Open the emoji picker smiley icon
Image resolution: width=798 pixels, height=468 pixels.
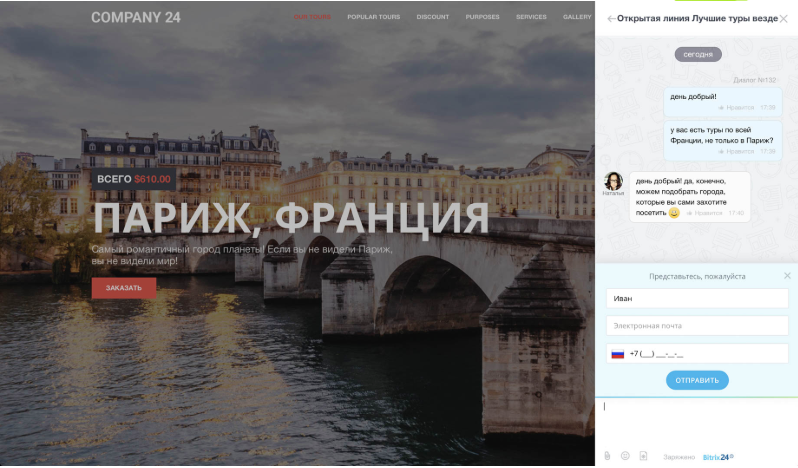tap(625, 456)
